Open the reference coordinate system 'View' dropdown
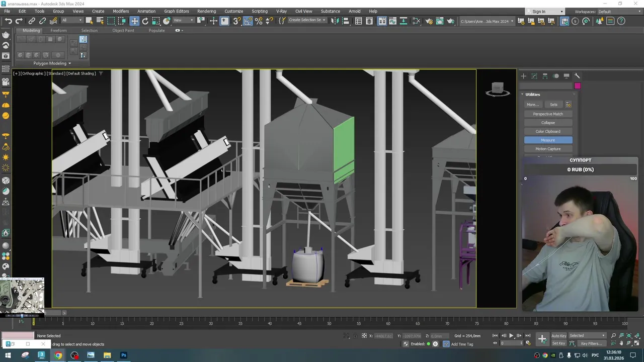The width and height of the screenshot is (644, 362). (x=184, y=21)
